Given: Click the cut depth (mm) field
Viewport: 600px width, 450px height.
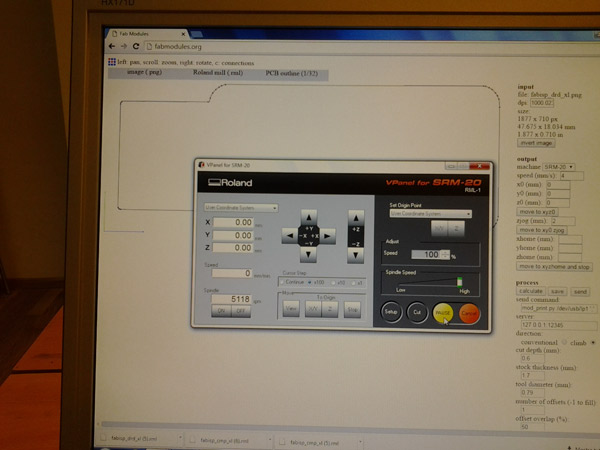Looking at the screenshot, I should tap(532, 359).
